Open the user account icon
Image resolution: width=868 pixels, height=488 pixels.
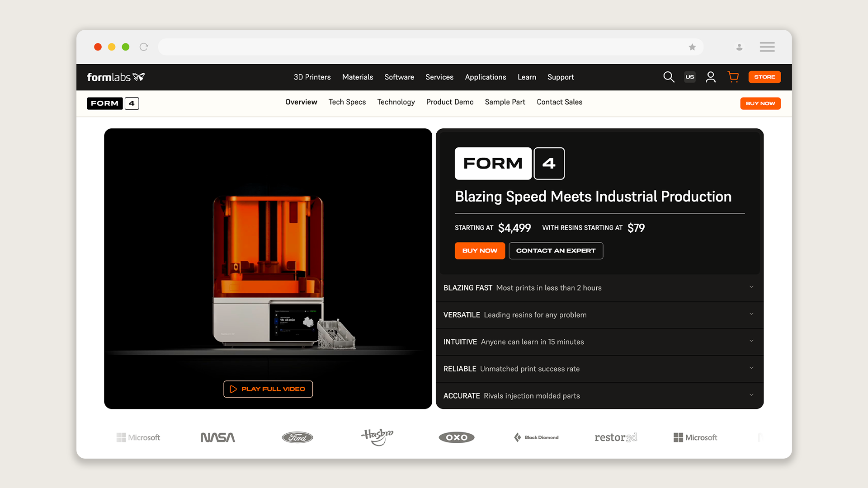pos(710,77)
